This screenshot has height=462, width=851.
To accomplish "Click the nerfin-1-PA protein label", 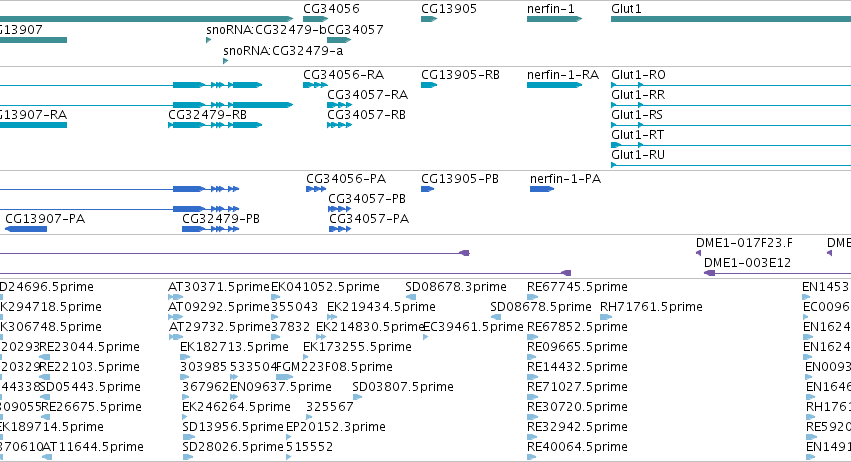I will pos(565,179).
